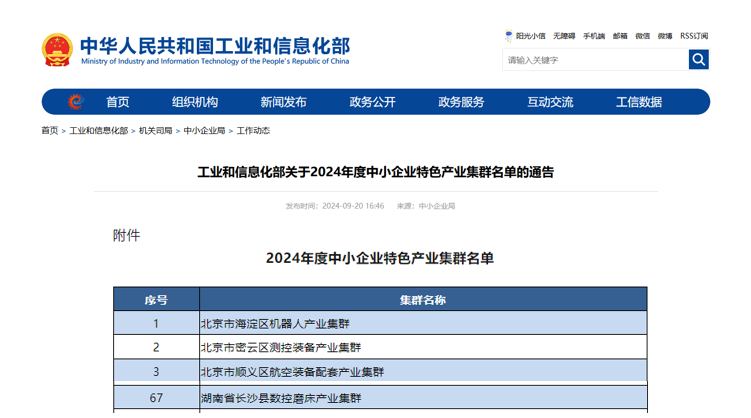Click 工作动态 in the breadcrumb
The image size is (751, 418).
tap(253, 131)
